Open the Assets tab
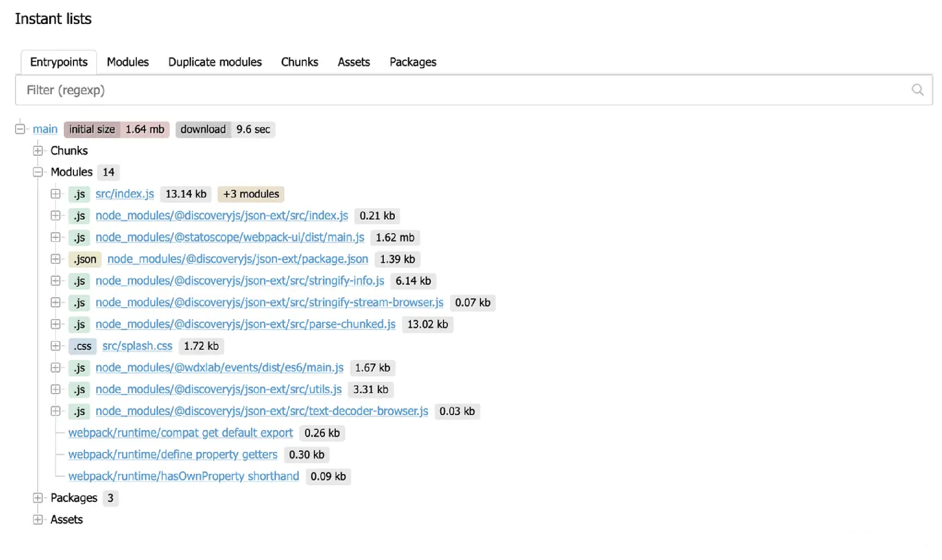Viewport: 942px width, 560px height. 353,62
